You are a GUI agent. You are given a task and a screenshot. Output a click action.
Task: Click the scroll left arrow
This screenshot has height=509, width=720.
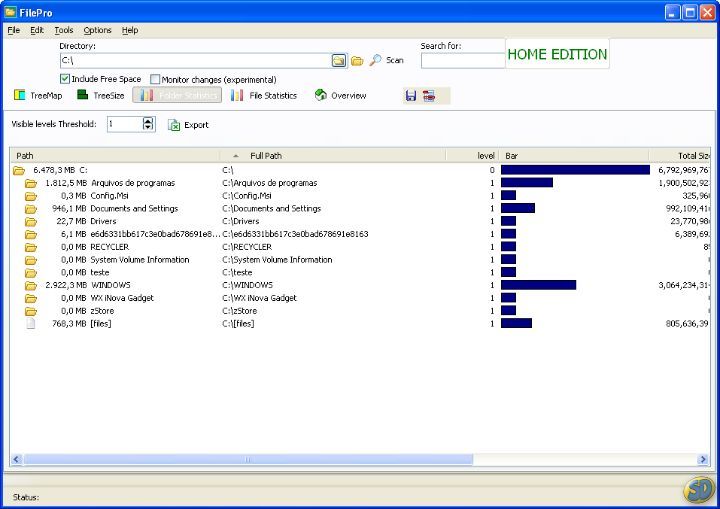[x=17, y=459]
